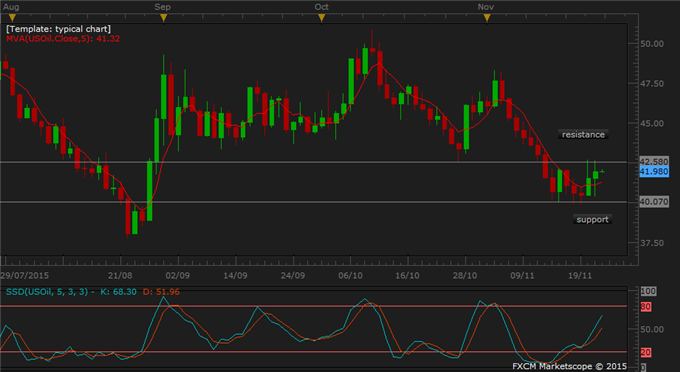Click the FXCM Marketscope © 2015 watermark

pyautogui.click(x=569, y=366)
